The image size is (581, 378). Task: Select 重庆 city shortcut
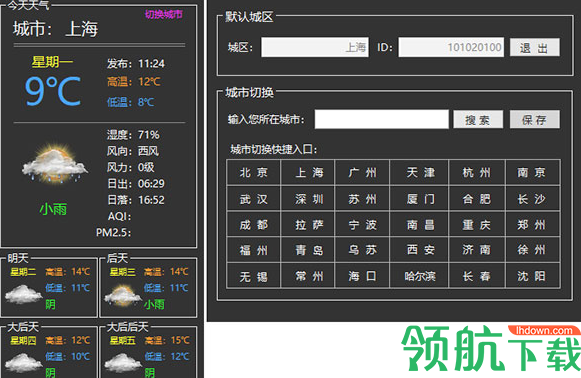click(477, 225)
